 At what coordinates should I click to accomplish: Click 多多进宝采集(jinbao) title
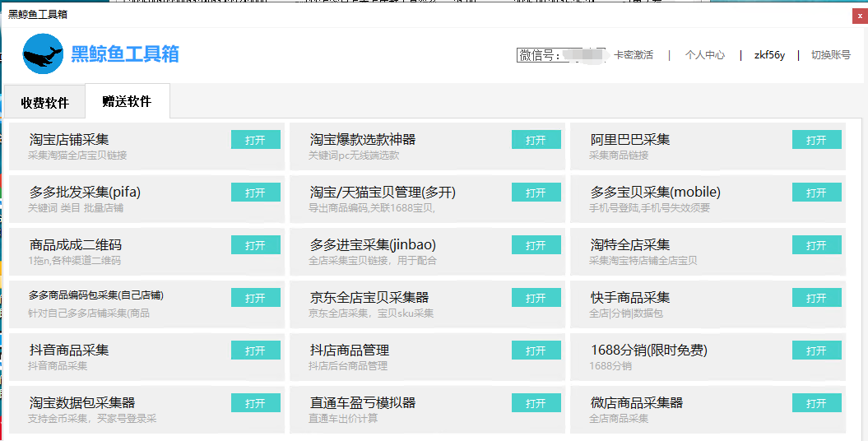point(373,244)
